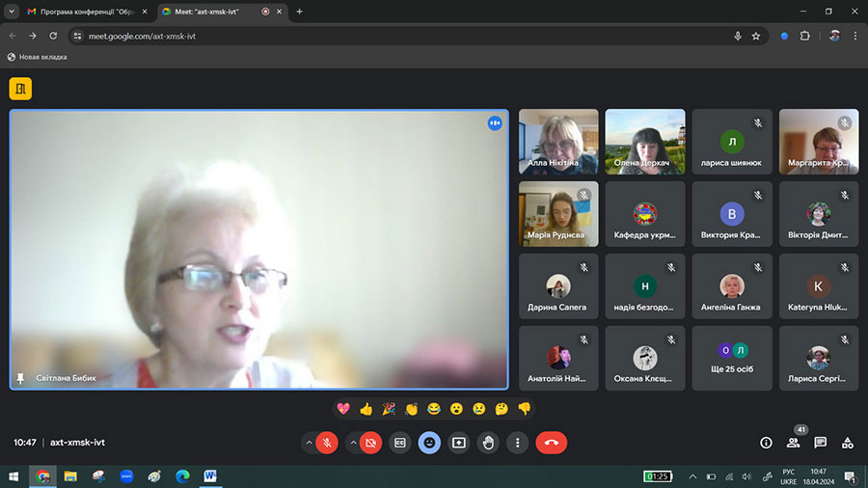Raise hand in the meeting

[488, 443]
